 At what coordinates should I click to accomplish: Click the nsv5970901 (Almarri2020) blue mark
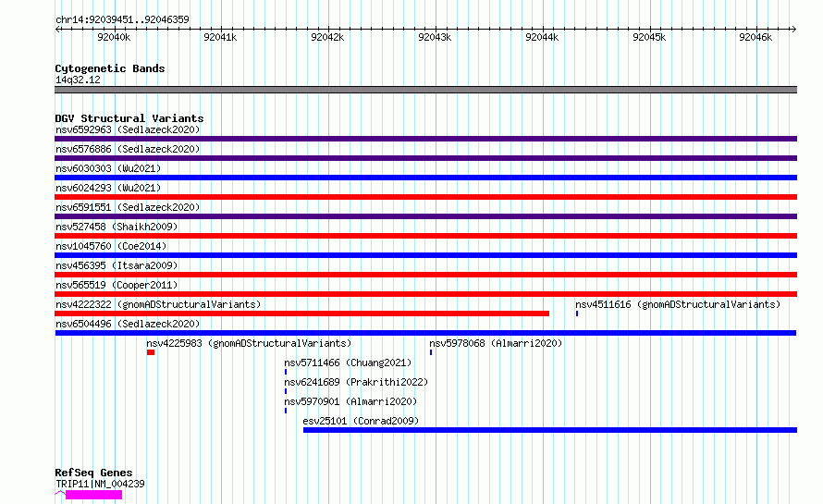286,411
